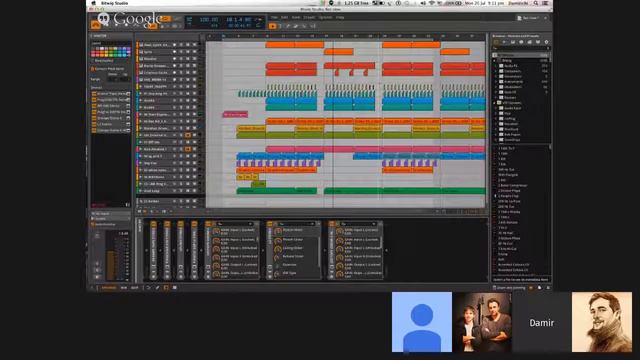Screen dimensions: 640x360
Task: Switch to the MIX view
Action: [x=124, y=288]
